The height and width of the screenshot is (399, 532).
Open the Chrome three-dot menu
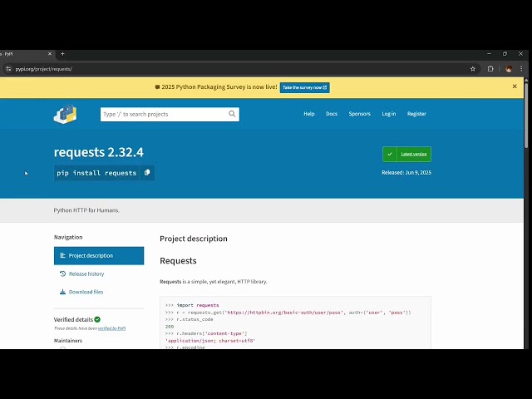pyautogui.click(x=521, y=69)
